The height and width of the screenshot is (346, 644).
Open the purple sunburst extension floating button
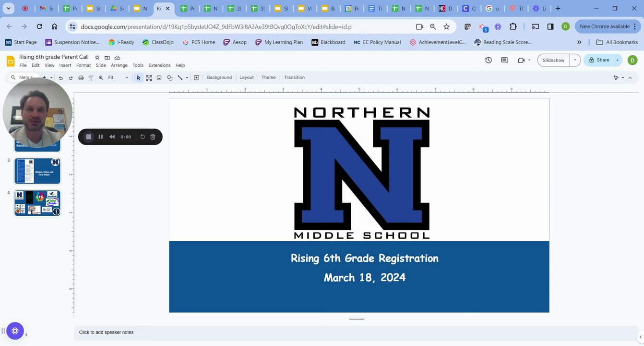(15, 331)
